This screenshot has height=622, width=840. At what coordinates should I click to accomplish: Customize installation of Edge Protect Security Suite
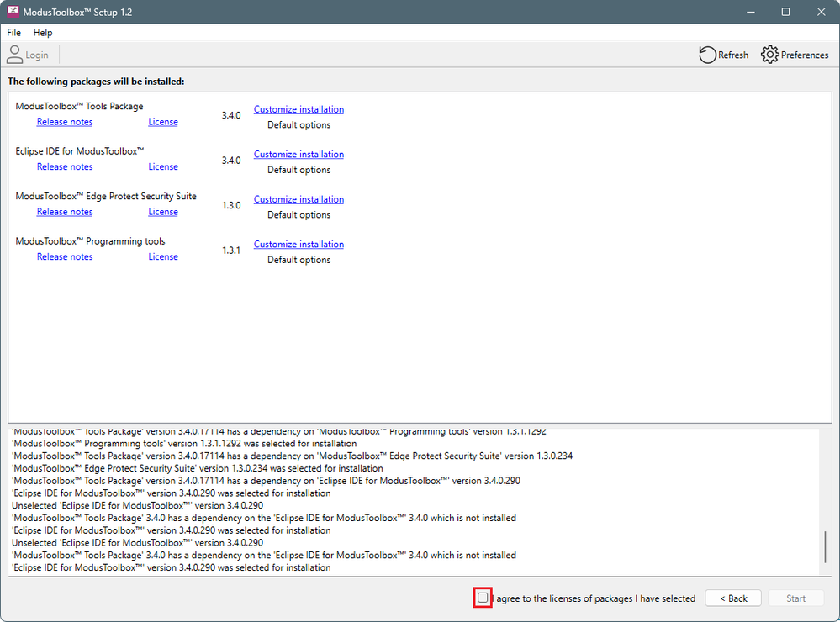tap(298, 198)
